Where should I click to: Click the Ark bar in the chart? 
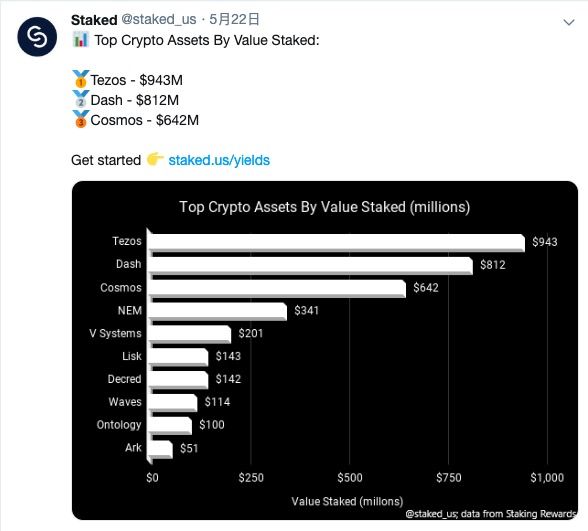point(160,449)
